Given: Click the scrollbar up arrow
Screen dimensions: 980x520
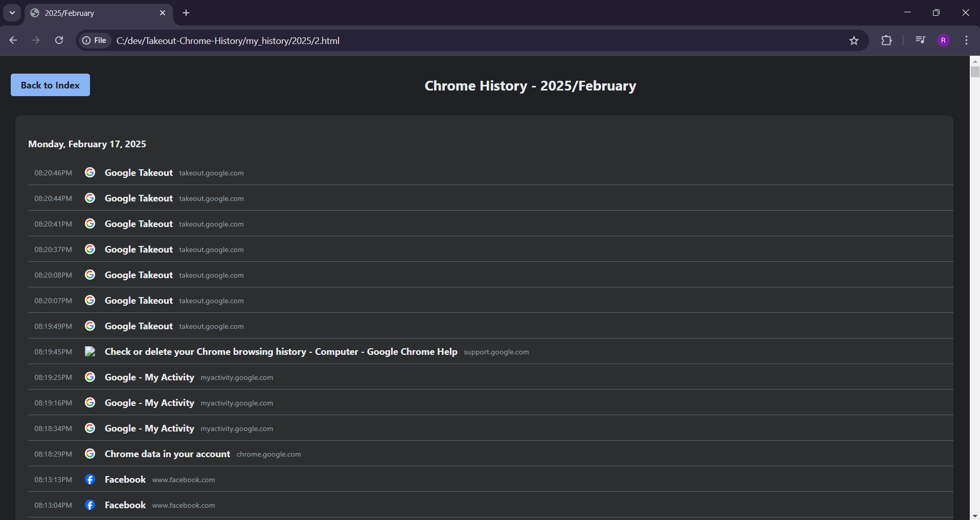Looking at the screenshot, I should (975, 61).
